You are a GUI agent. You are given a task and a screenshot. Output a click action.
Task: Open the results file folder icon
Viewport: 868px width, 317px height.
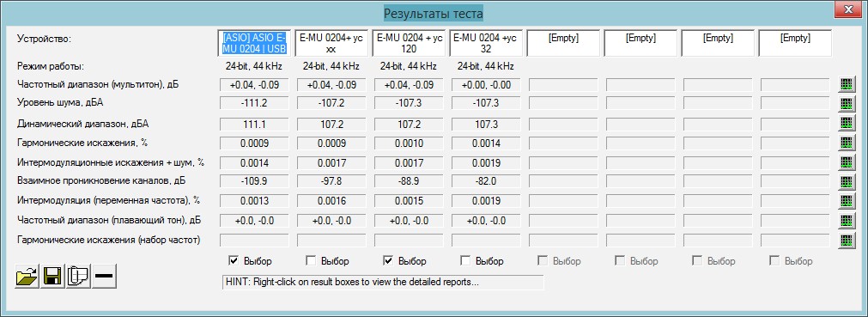27,276
